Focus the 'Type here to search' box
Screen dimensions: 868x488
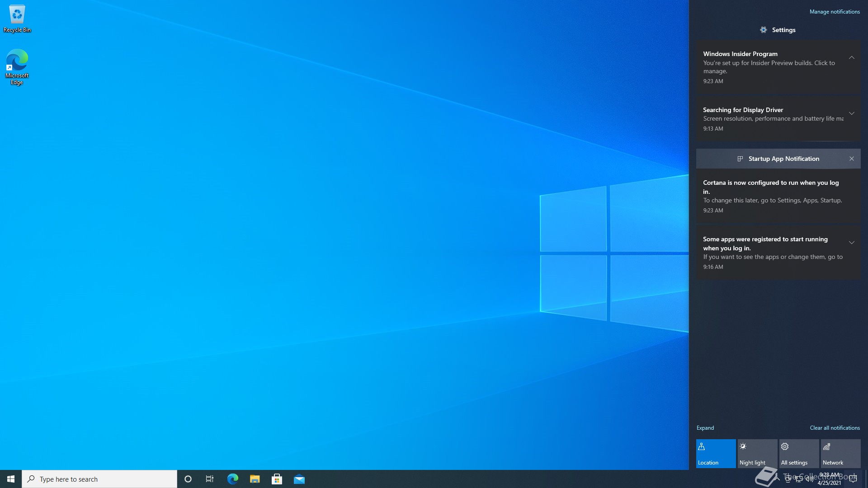[x=99, y=479]
